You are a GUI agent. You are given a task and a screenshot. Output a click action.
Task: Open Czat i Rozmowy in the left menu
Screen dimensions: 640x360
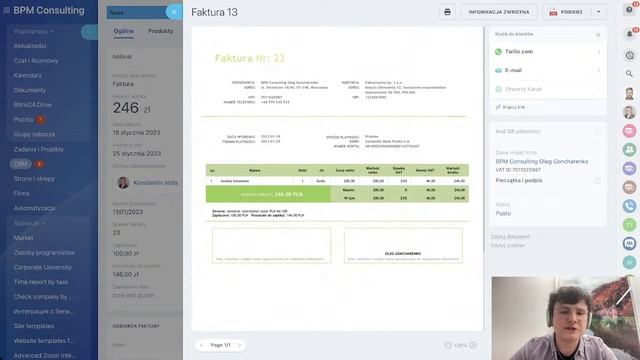pyautogui.click(x=36, y=60)
